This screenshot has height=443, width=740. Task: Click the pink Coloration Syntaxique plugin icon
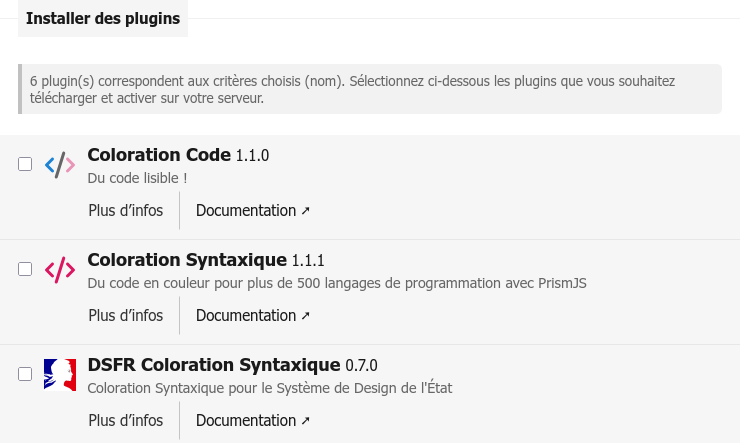point(60,270)
